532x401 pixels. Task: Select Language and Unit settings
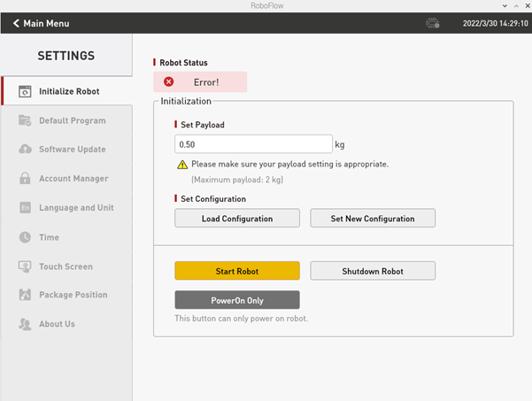tap(67, 208)
